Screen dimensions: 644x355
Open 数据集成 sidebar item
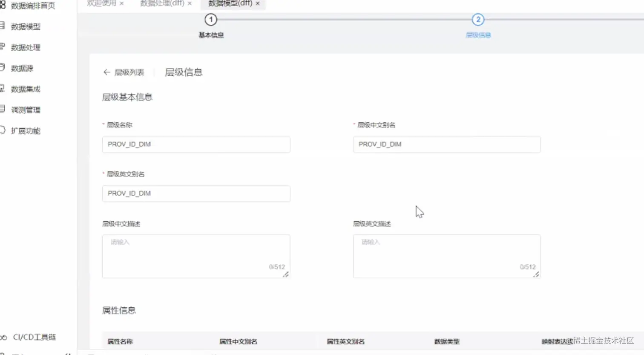coord(26,89)
